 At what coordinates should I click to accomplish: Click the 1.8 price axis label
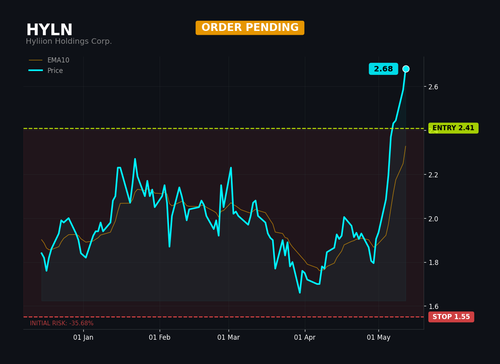433,263
